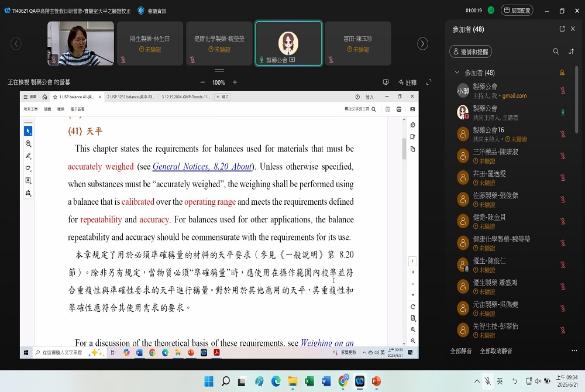Show next participant thumbnails arrow
The image size is (585, 392).
(422, 44)
